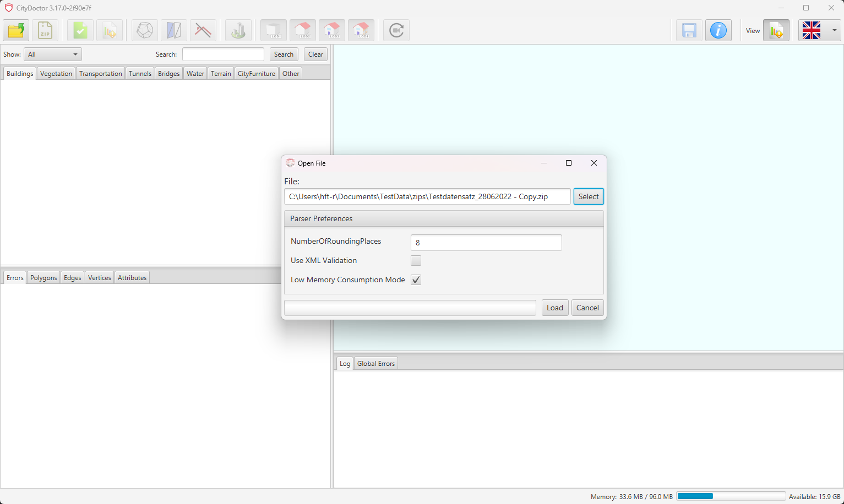Toggle the LOD2 house button
This screenshot has height=504, width=844.
303,30
